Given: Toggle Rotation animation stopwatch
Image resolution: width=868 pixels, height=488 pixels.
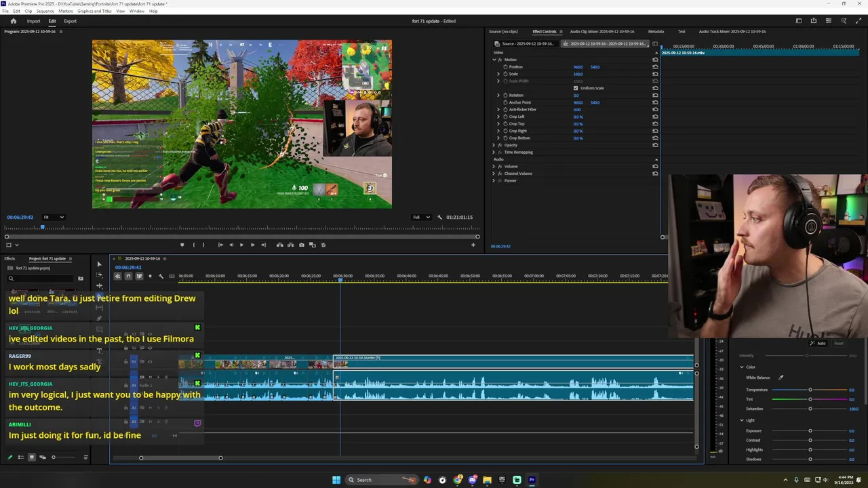Looking at the screenshot, I should [x=505, y=96].
